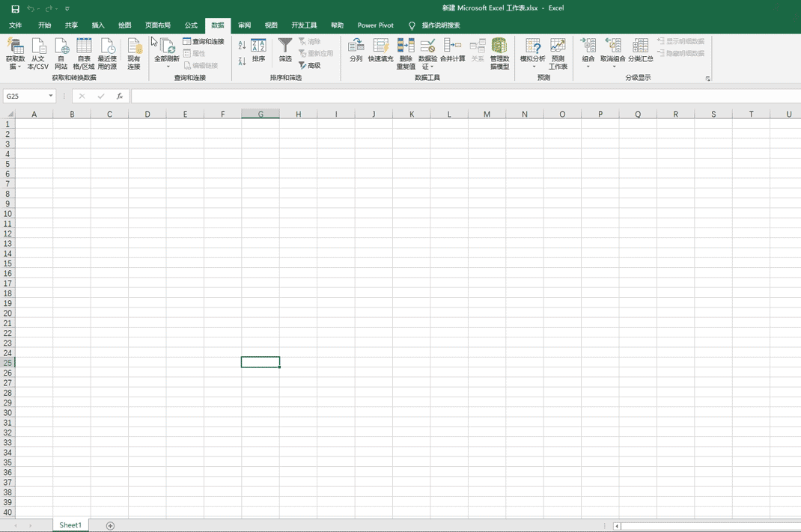Select the 快速填充 flash fill icon
The width and height of the screenshot is (801, 532).
[x=380, y=46]
